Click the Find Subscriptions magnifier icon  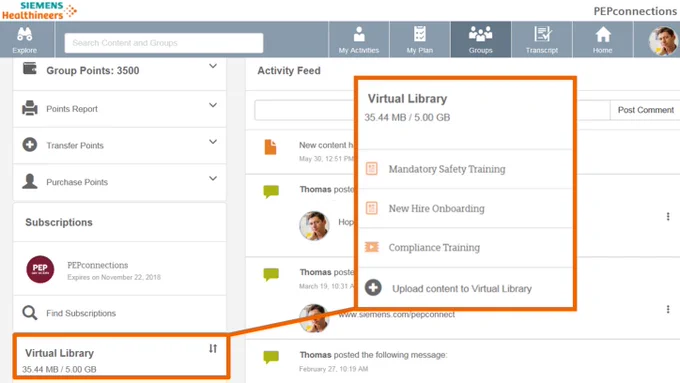29,313
